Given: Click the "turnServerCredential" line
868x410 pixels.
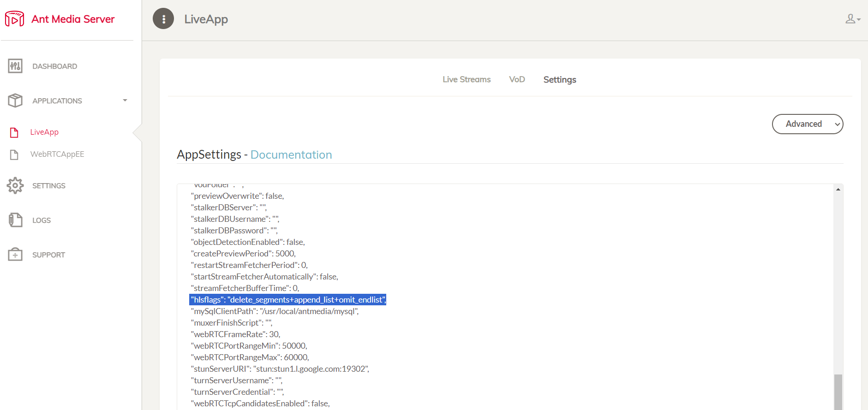Looking at the screenshot, I should pyautogui.click(x=237, y=392).
